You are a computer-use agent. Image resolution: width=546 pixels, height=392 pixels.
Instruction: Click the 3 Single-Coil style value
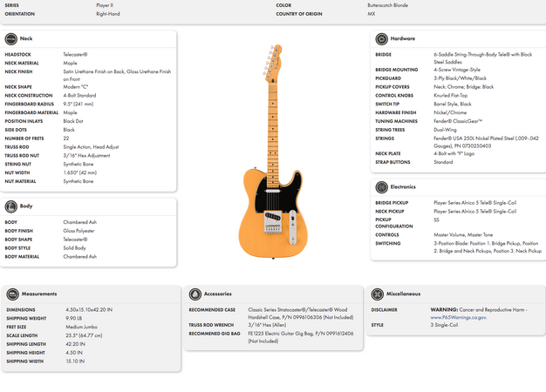(444, 325)
